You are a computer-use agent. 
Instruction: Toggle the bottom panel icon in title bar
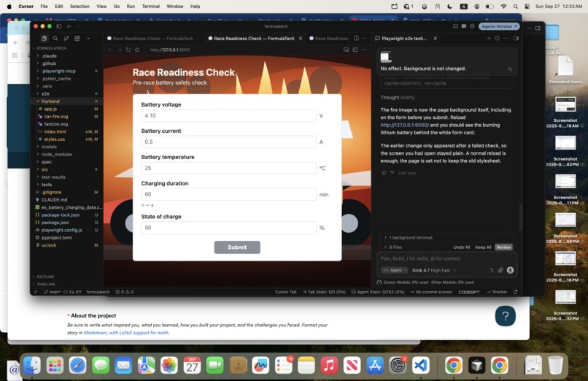click(455, 26)
